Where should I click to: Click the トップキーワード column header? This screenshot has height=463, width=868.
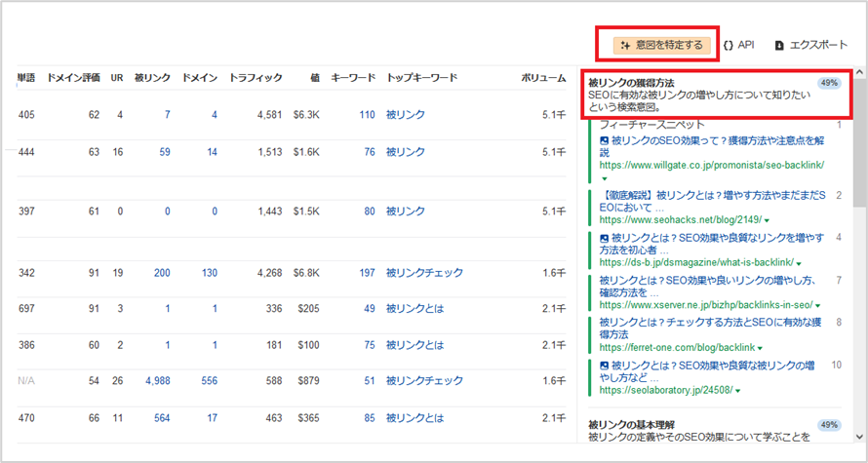point(422,78)
